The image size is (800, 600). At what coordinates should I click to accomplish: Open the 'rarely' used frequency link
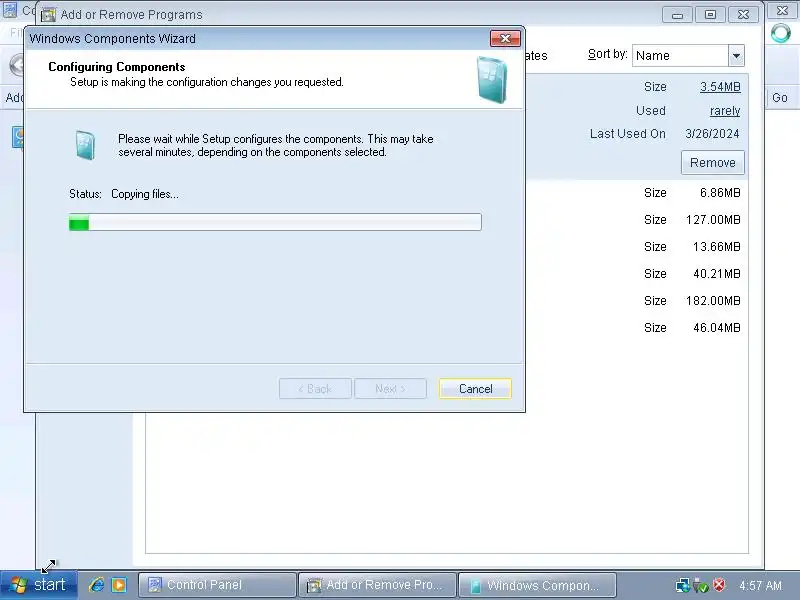724,111
